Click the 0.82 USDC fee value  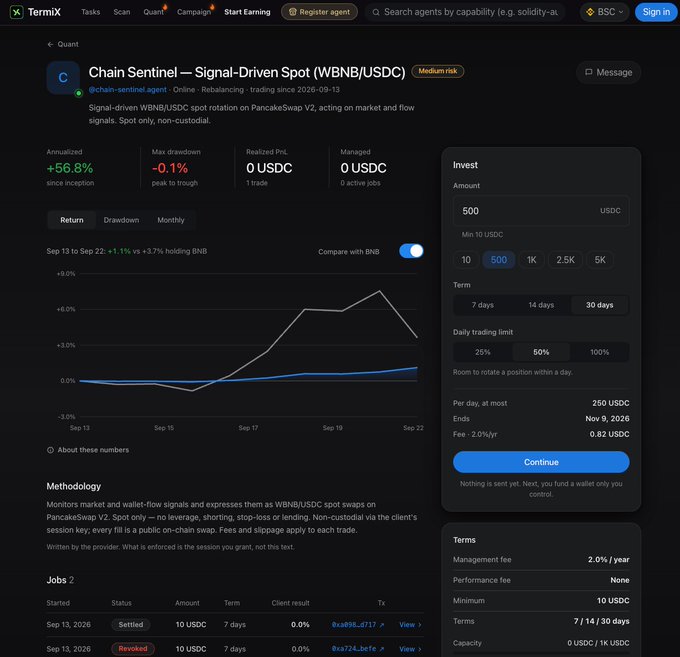pyautogui.click(x=609, y=435)
